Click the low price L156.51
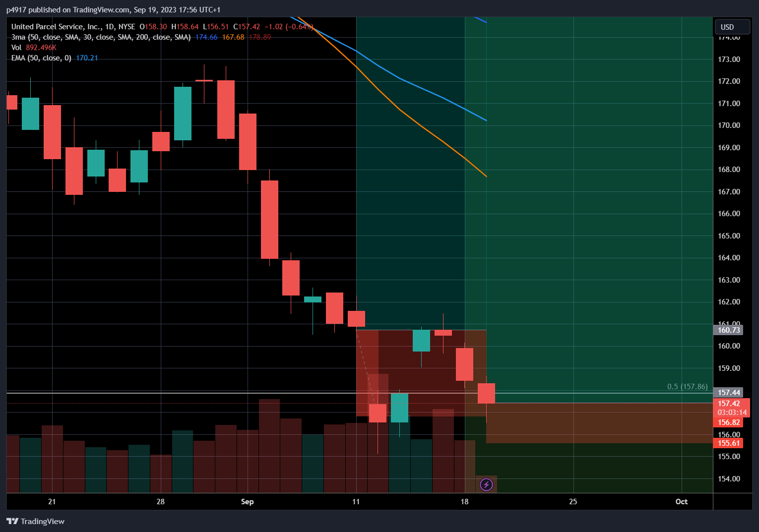 (x=216, y=27)
